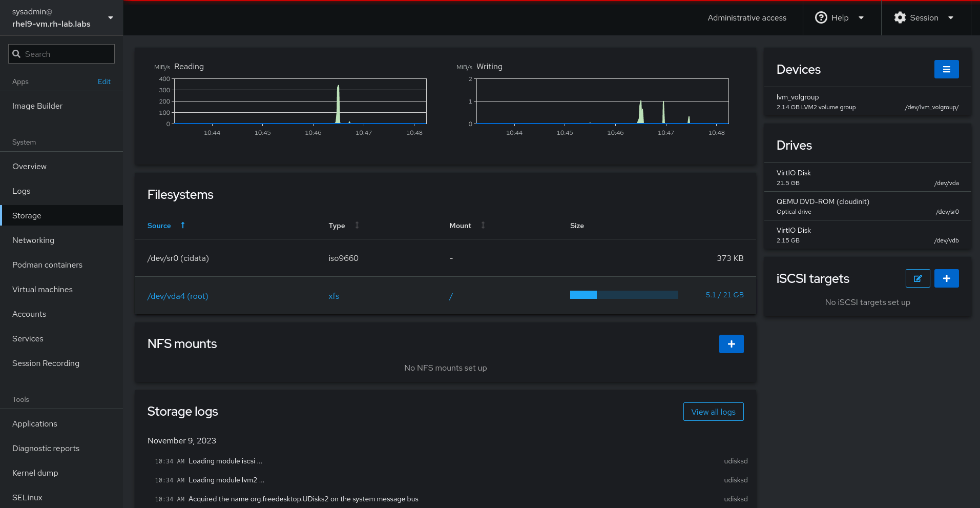This screenshot has height=508, width=980.
Task: Click View all logs button
Action: (713, 412)
